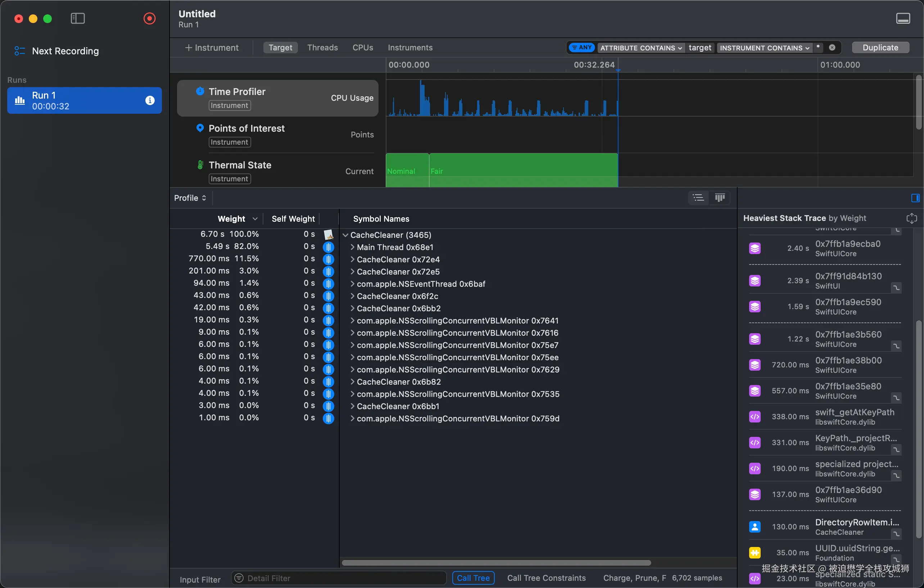
Task: Switch to the CPUs tab
Action: click(x=363, y=48)
